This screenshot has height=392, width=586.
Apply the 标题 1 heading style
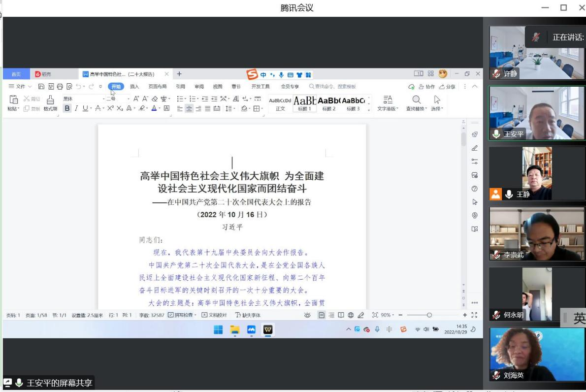click(x=305, y=103)
